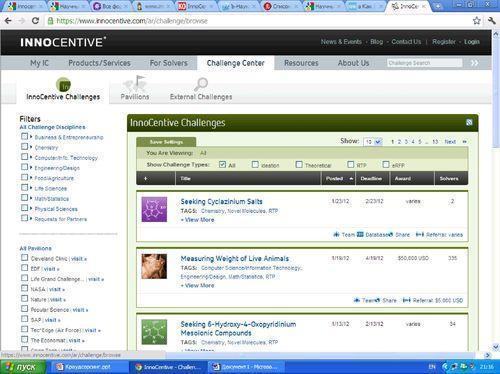Open the My IC menu
The height and width of the screenshot is (374, 500).
39,63
